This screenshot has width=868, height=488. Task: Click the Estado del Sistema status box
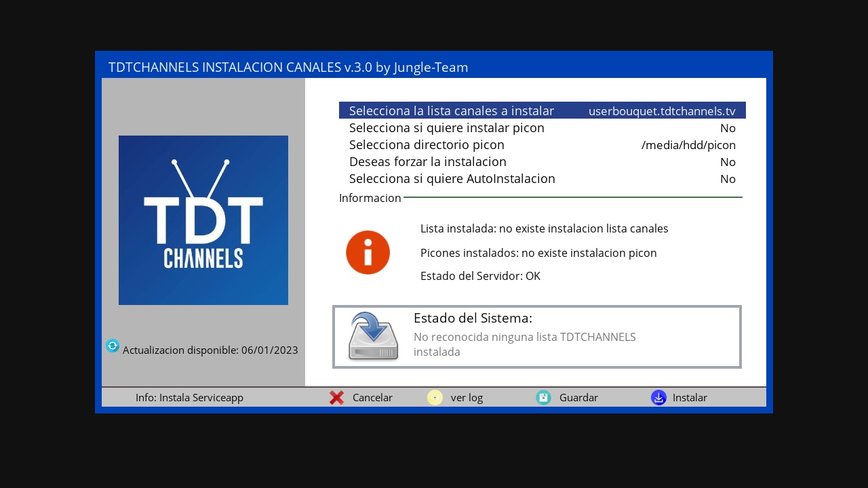click(x=537, y=337)
